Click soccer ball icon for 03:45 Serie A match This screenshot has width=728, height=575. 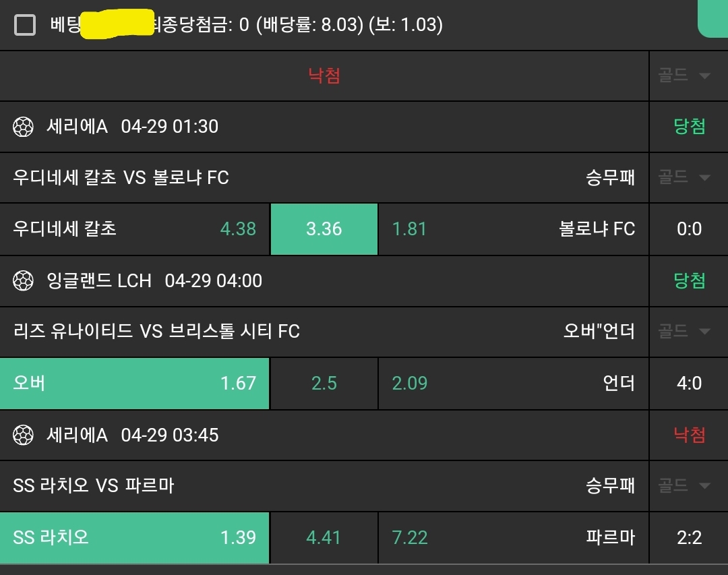click(x=24, y=435)
